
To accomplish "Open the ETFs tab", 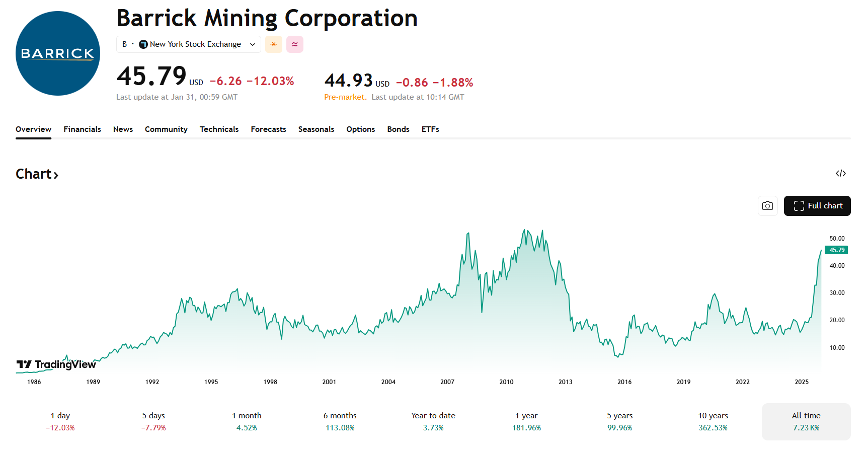I will tap(430, 129).
